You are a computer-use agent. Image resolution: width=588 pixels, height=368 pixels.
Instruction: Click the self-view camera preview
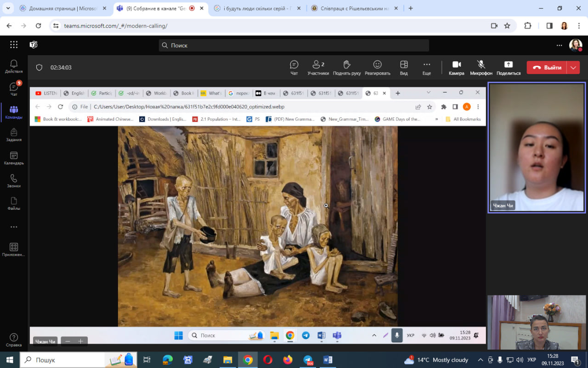[537, 322]
